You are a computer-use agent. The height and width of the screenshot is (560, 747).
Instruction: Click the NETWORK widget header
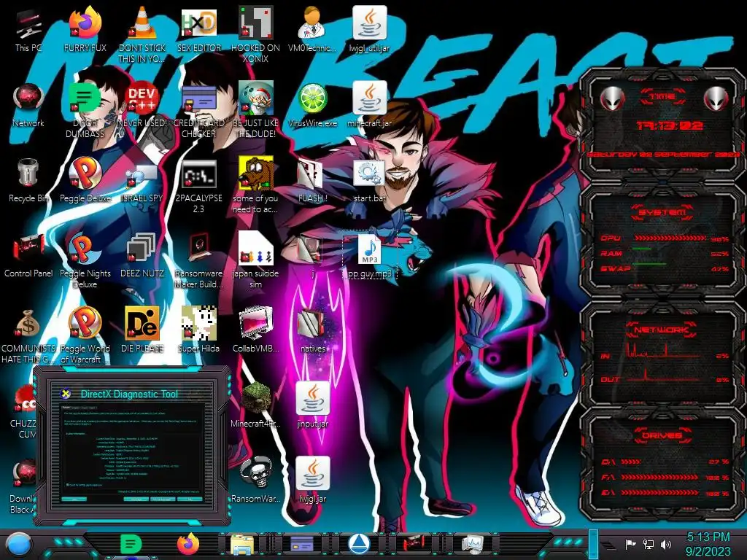coord(662,329)
